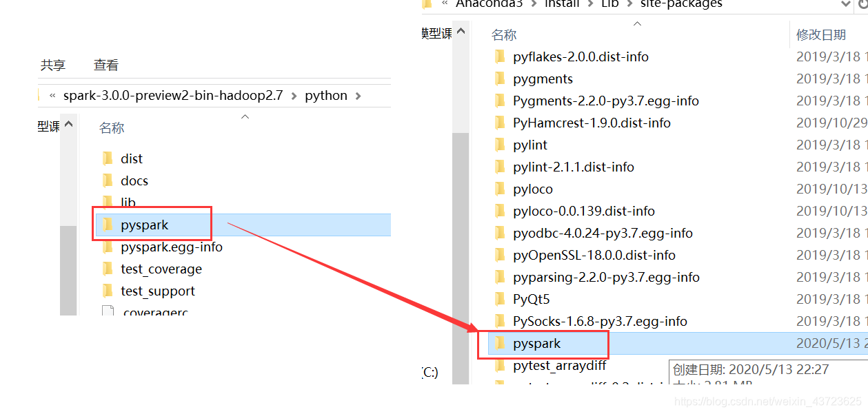Screen dimensions: 868x414
Task: Select the docs name text
Action: coord(134,180)
